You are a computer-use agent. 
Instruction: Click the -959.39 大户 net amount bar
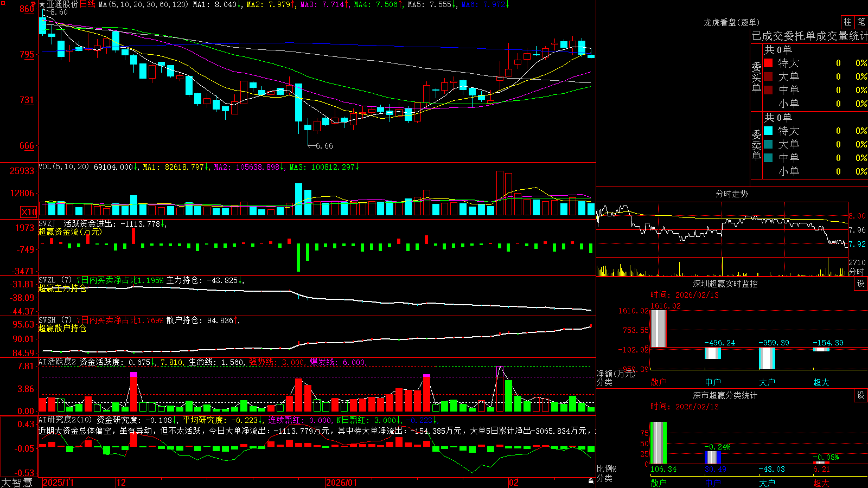coord(767,358)
